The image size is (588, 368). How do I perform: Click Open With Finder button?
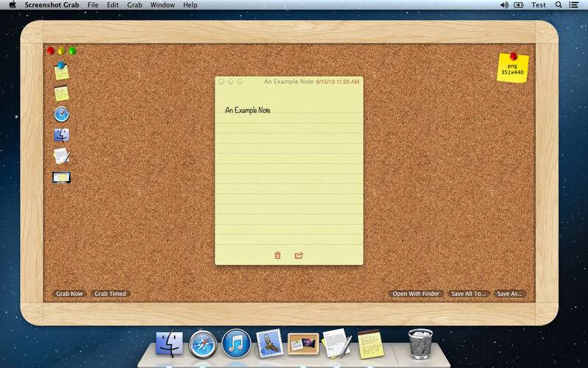pos(416,294)
